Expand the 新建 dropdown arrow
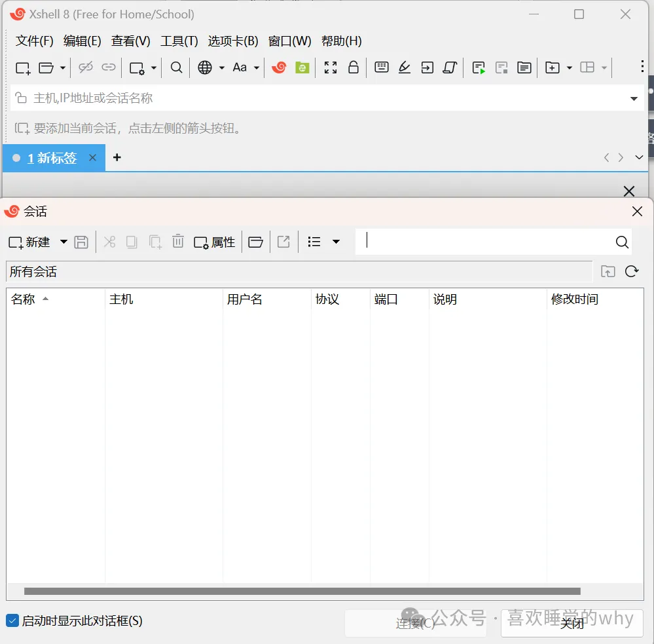This screenshot has height=644, width=654. (64, 242)
